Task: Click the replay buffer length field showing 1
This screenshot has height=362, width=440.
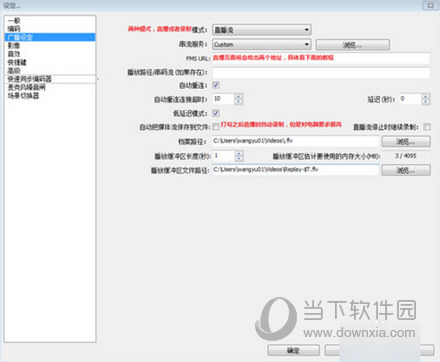Action: pyautogui.click(x=224, y=156)
